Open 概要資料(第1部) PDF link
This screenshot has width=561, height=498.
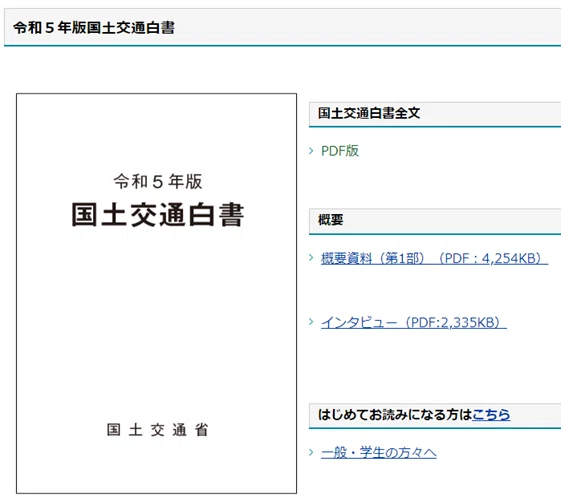[x=434, y=258]
